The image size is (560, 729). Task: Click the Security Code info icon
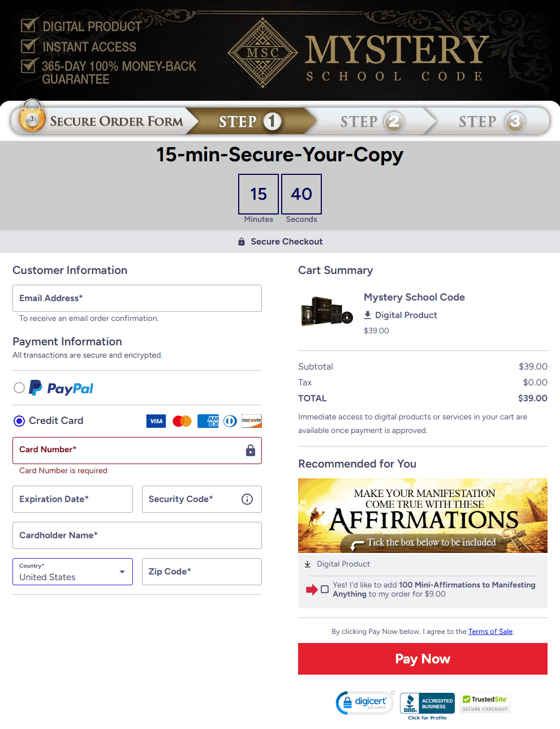247,499
